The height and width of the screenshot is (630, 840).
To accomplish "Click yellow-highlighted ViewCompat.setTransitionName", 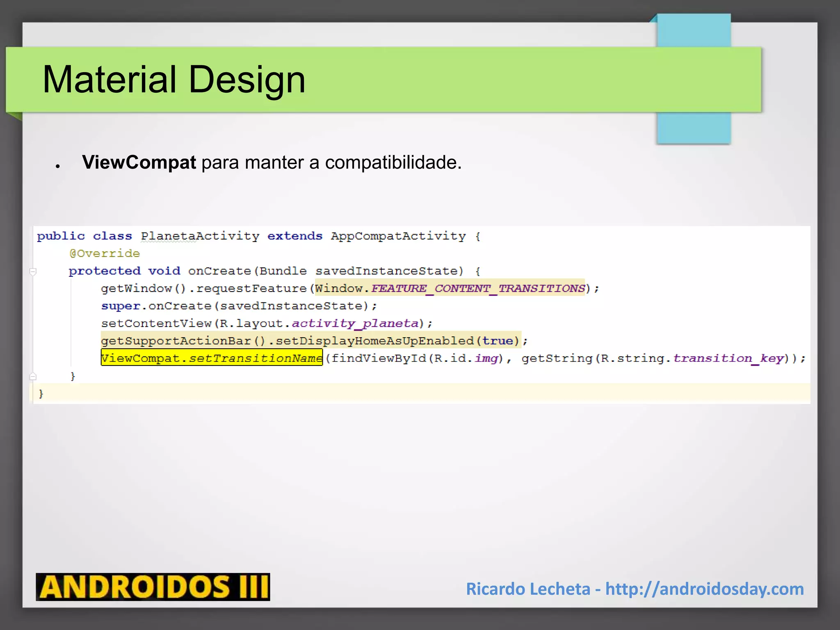I will 212,358.
